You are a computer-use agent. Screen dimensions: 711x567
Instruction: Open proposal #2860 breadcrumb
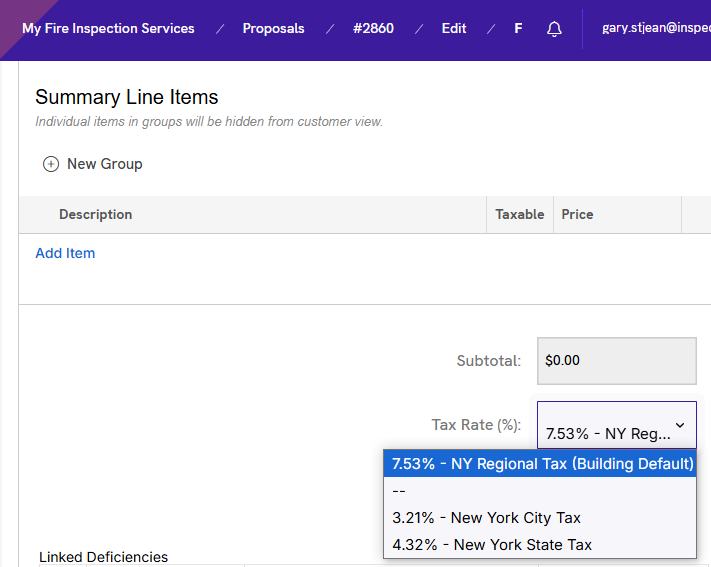[x=373, y=29]
